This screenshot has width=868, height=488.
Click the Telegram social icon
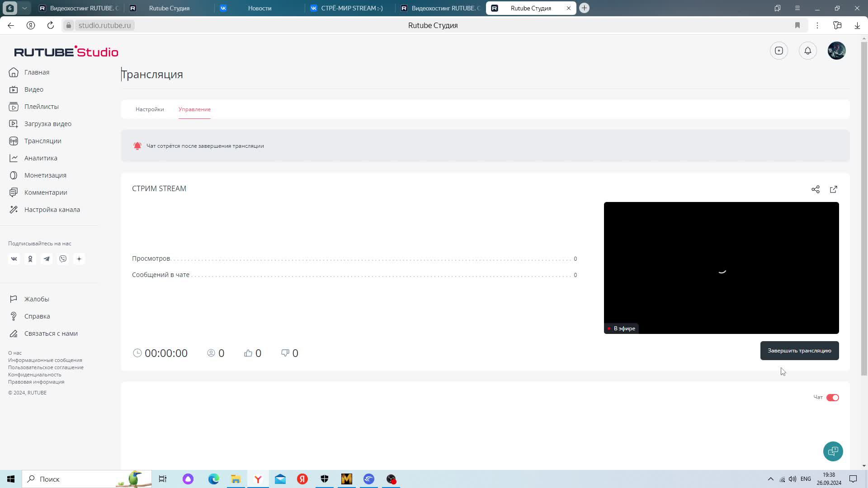click(x=47, y=259)
